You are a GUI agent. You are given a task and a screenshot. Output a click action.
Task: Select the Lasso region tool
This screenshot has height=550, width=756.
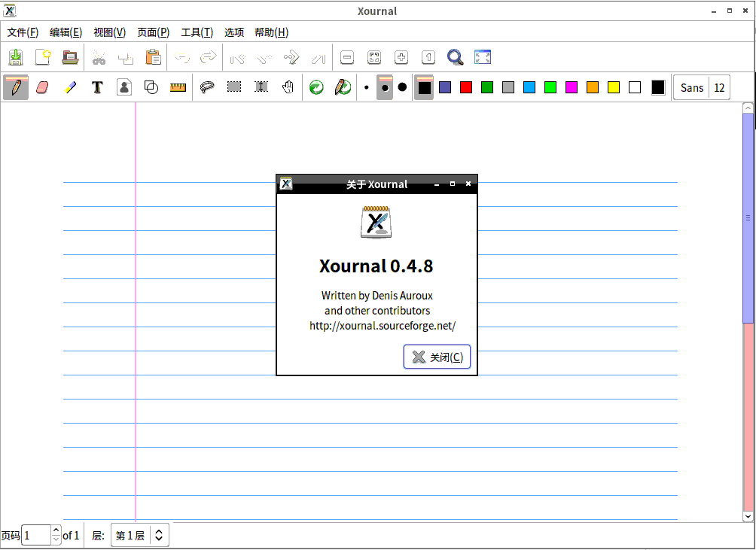(207, 87)
